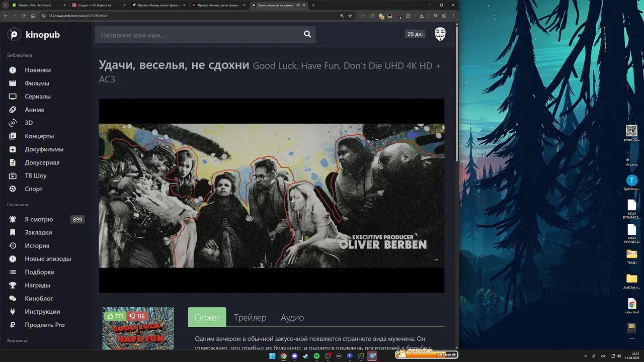Open the TgWsProxy desktop shortcut

(631, 183)
